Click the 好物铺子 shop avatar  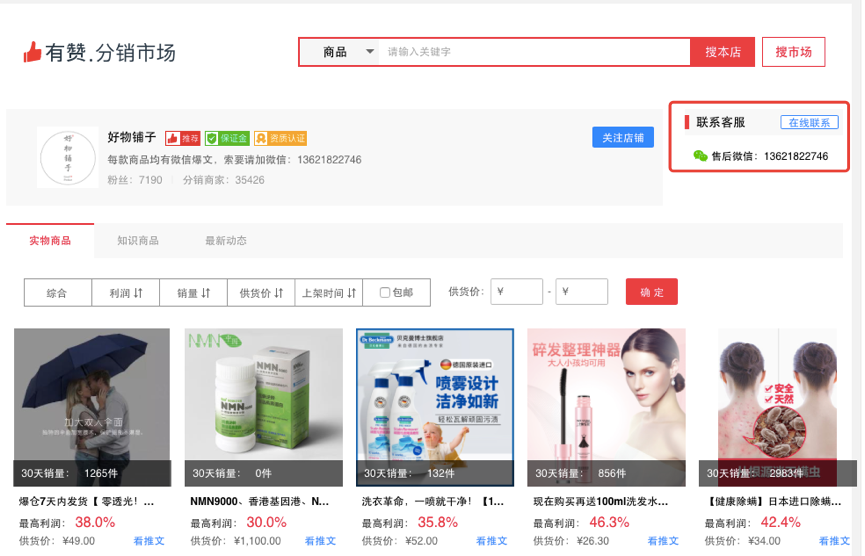[x=68, y=158]
